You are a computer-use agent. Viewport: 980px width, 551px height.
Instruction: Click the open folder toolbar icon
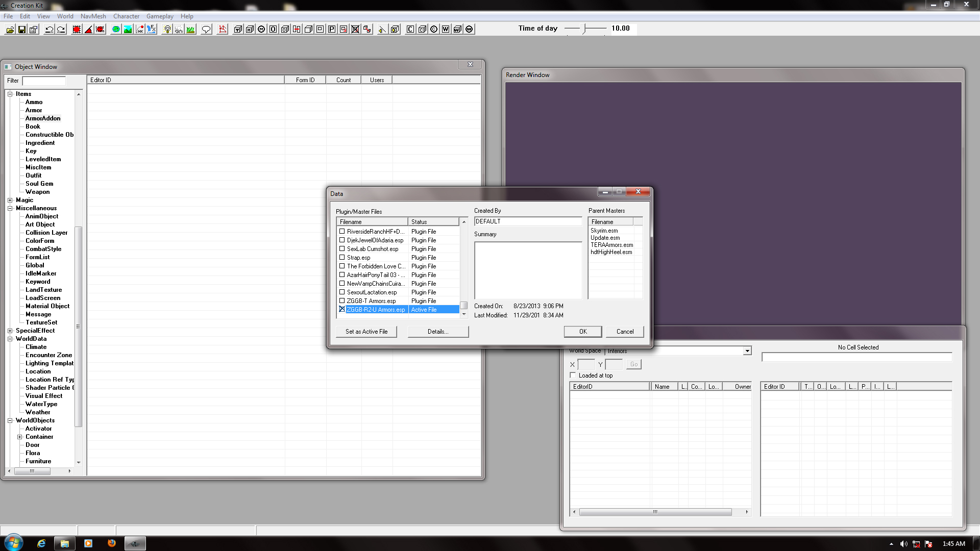pyautogui.click(x=10, y=30)
